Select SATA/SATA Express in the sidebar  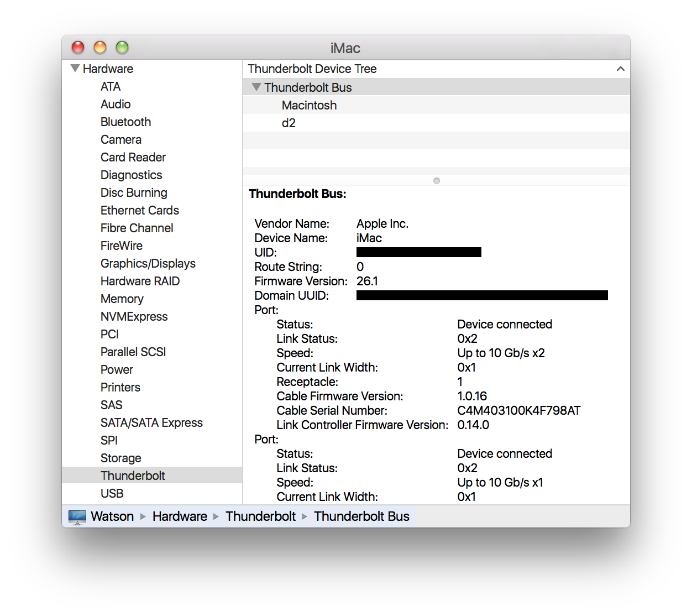(x=152, y=422)
